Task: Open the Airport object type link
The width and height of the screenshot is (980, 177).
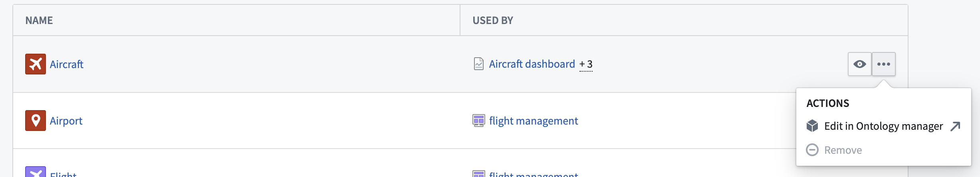Action: tap(66, 121)
